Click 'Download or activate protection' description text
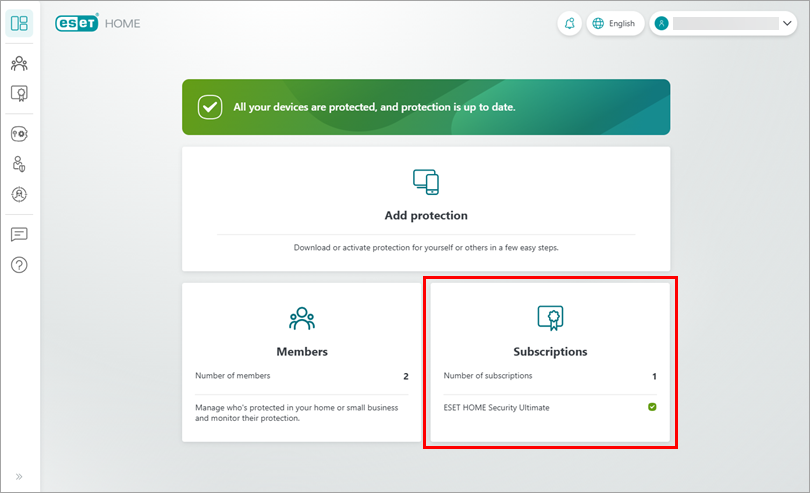The image size is (810, 493). pos(426,248)
